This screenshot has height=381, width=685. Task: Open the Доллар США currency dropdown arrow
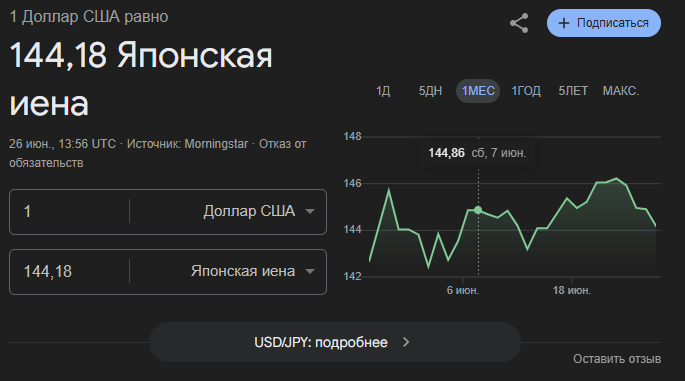tap(310, 211)
